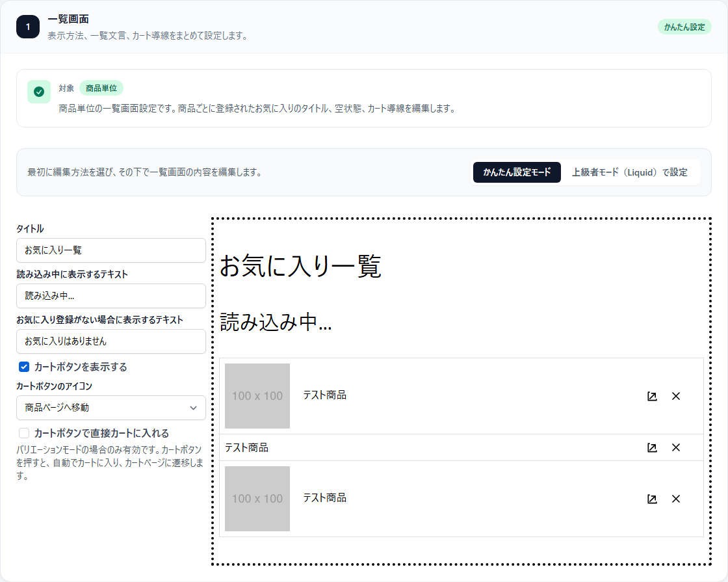The width and height of the screenshot is (728, 582).
Task: Click テスト商品 name in first preview row
Action: pyautogui.click(x=324, y=395)
